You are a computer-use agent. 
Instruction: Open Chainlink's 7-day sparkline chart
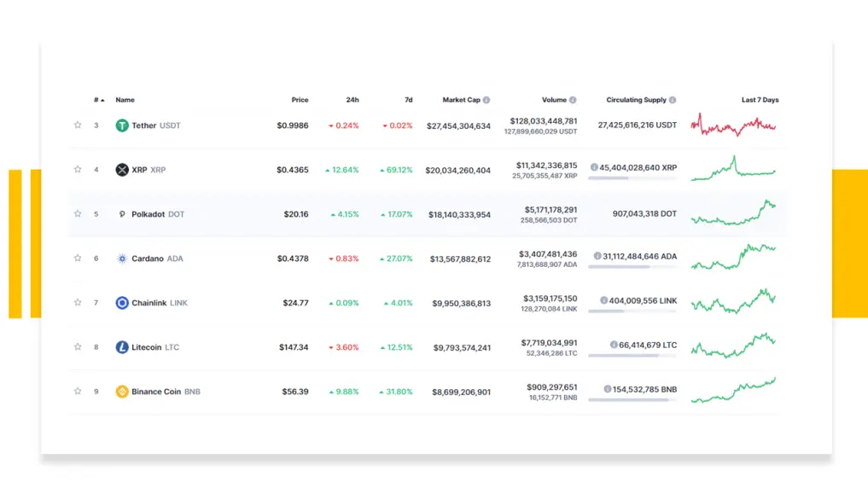pos(733,301)
